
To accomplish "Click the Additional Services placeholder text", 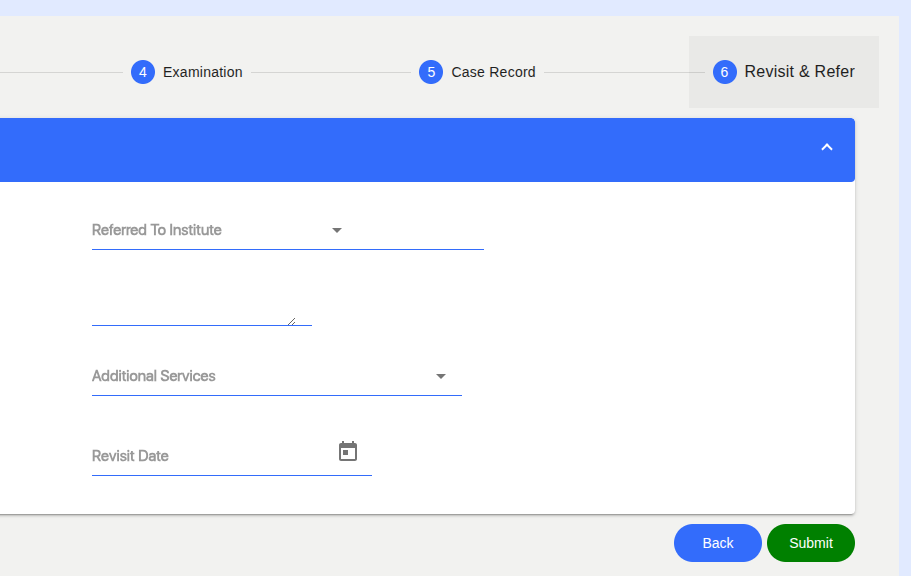I will (x=153, y=376).
